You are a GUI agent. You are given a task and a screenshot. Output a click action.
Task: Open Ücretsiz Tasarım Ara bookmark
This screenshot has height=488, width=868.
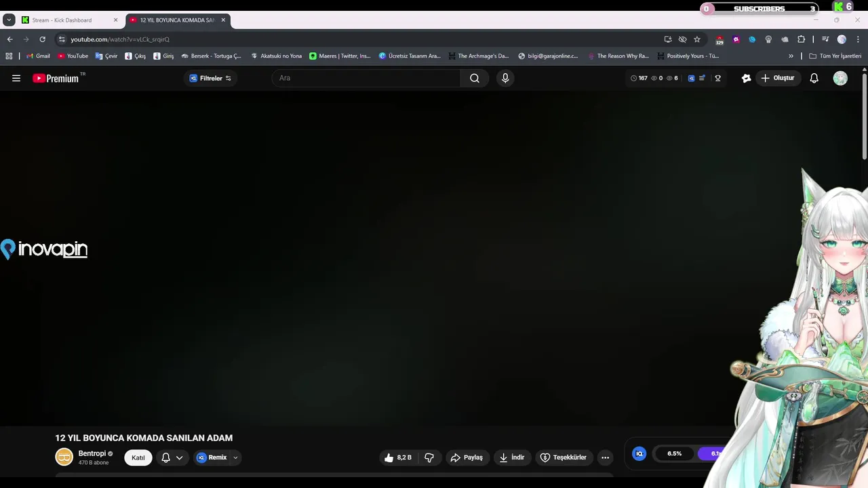(x=410, y=56)
